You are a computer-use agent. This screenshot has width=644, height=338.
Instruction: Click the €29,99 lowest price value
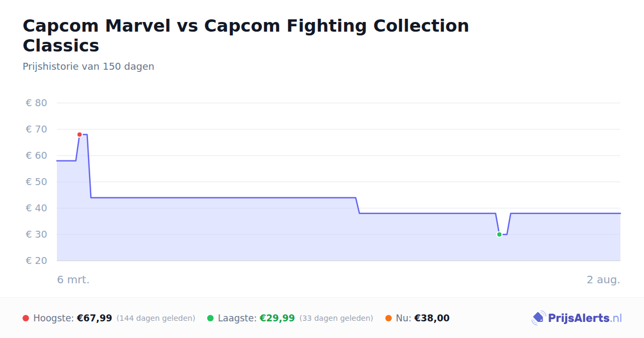click(x=277, y=318)
